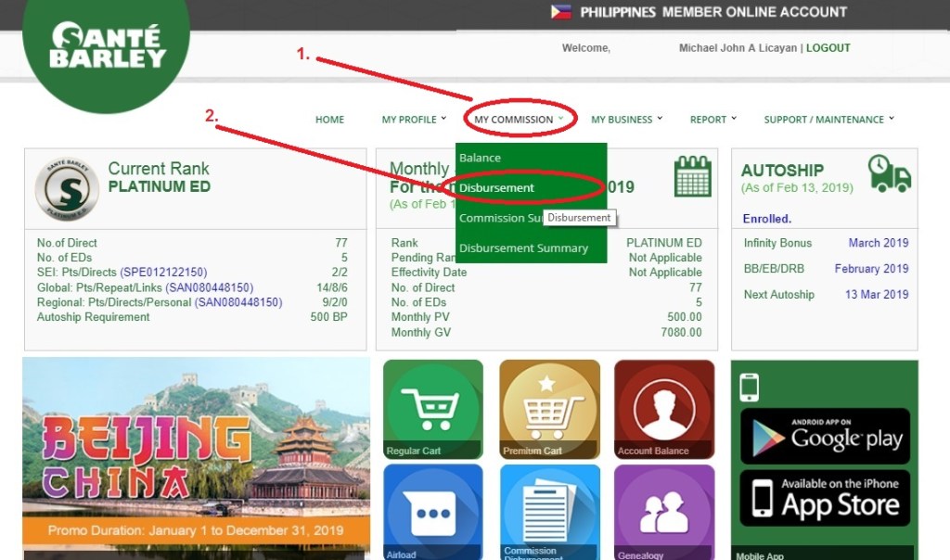Open the Premium Cart icon tile

click(x=549, y=409)
